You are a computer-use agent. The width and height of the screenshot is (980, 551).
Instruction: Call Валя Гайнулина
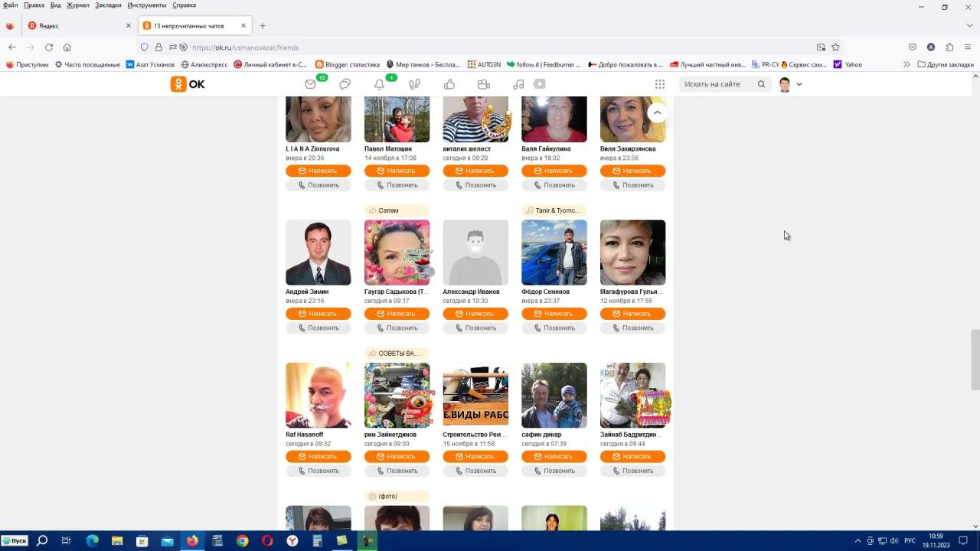coord(554,185)
